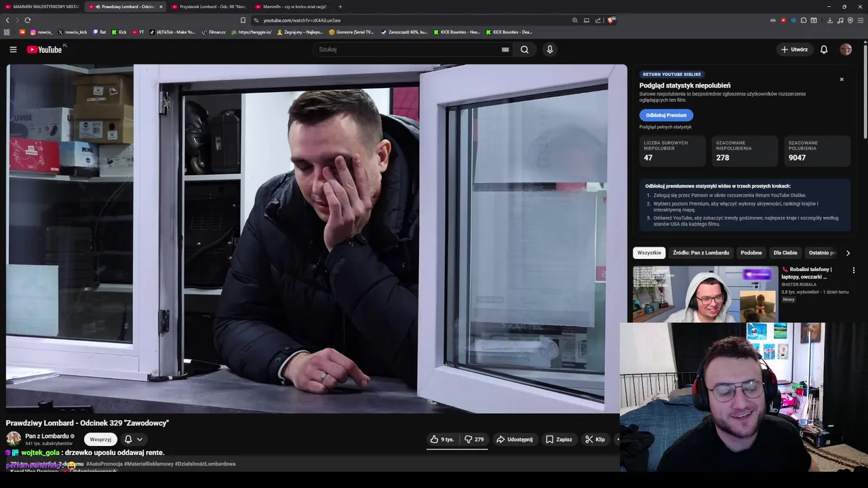Dislike the video showing 279

[x=475, y=439]
